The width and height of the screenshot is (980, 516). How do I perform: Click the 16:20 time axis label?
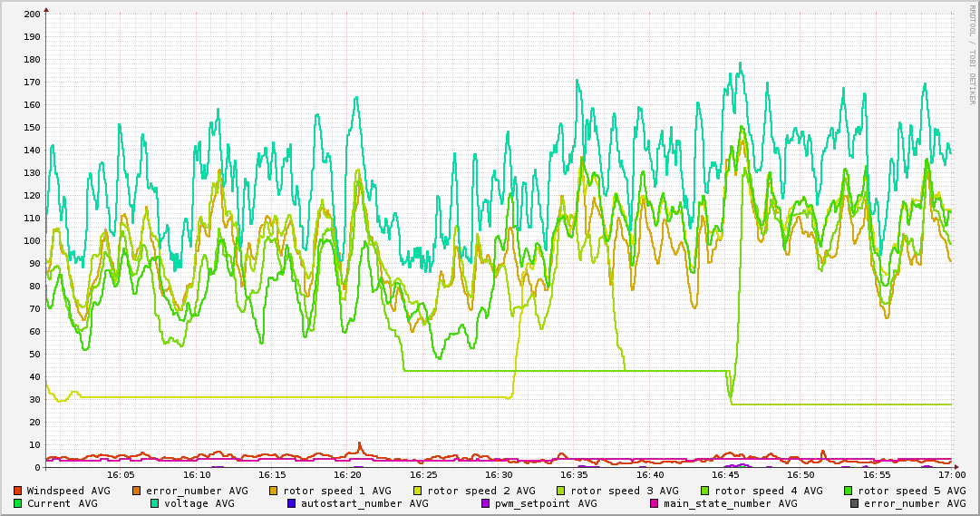348,475
